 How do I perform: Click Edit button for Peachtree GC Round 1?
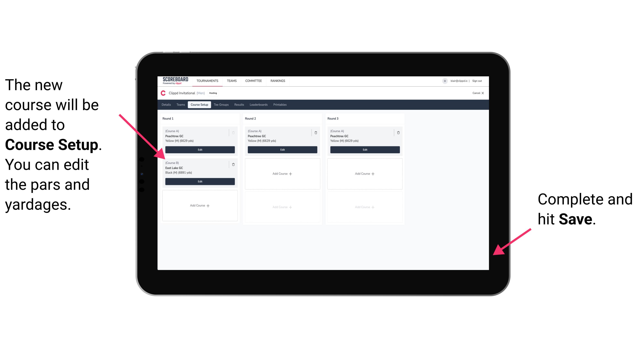[200, 150]
